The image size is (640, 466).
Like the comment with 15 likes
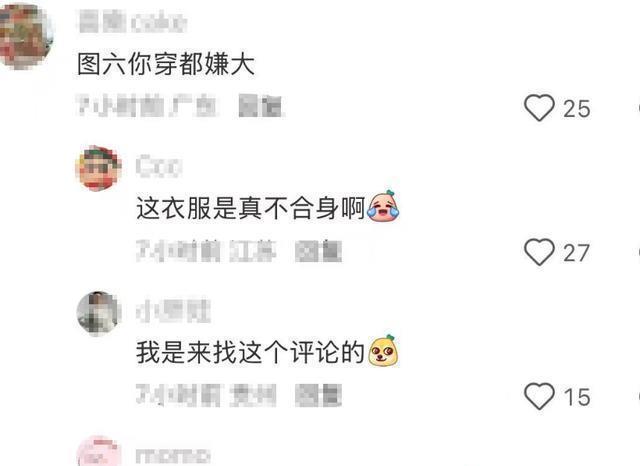(539, 396)
